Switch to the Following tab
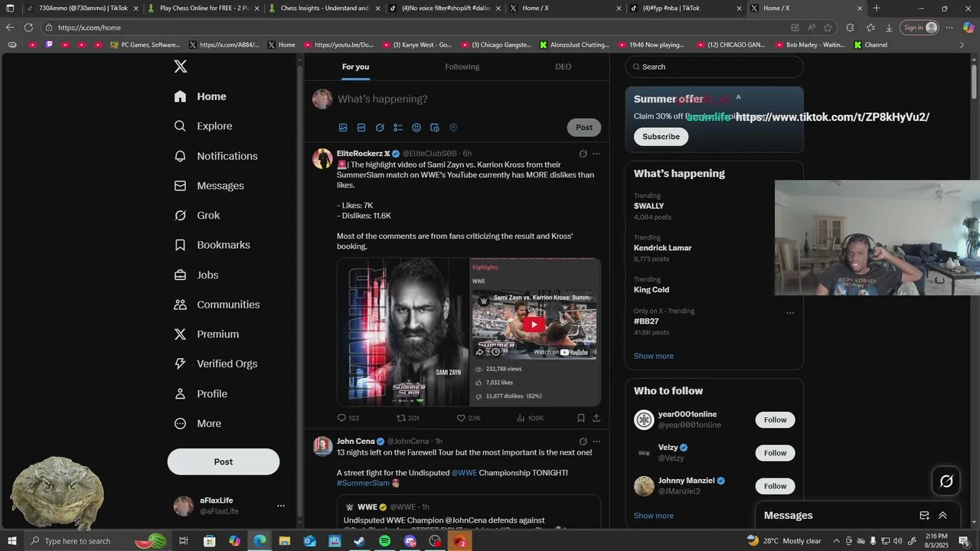Viewport: 980px width, 551px height. (462, 67)
